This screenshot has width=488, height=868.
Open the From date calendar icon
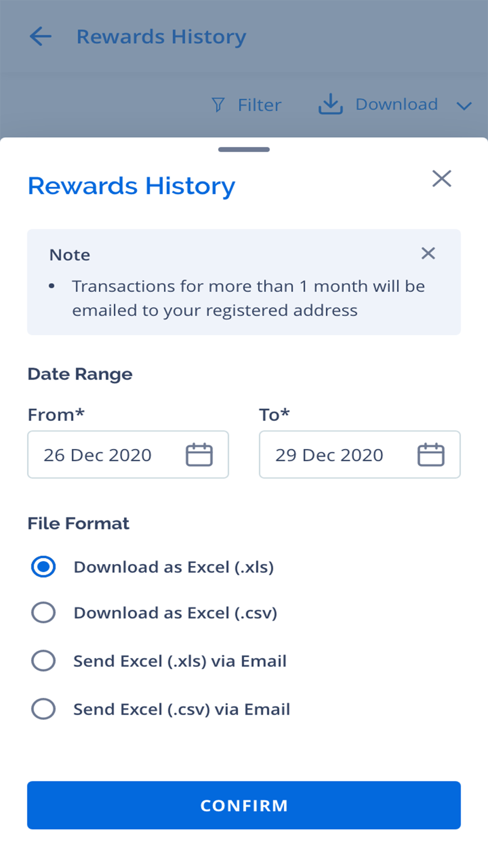coord(199,455)
